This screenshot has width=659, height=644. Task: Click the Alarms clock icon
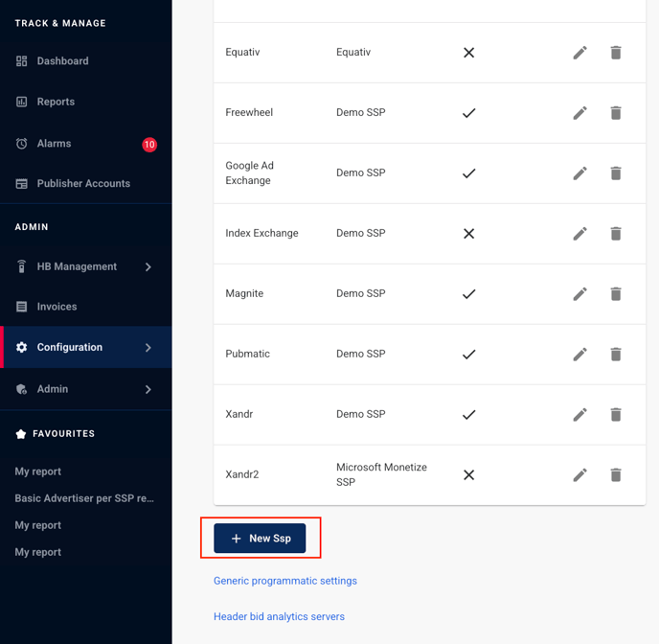[x=21, y=144]
